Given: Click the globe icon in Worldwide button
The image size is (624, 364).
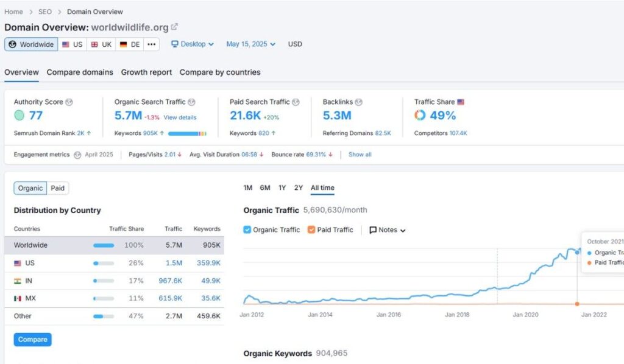Looking at the screenshot, I should pos(13,44).
